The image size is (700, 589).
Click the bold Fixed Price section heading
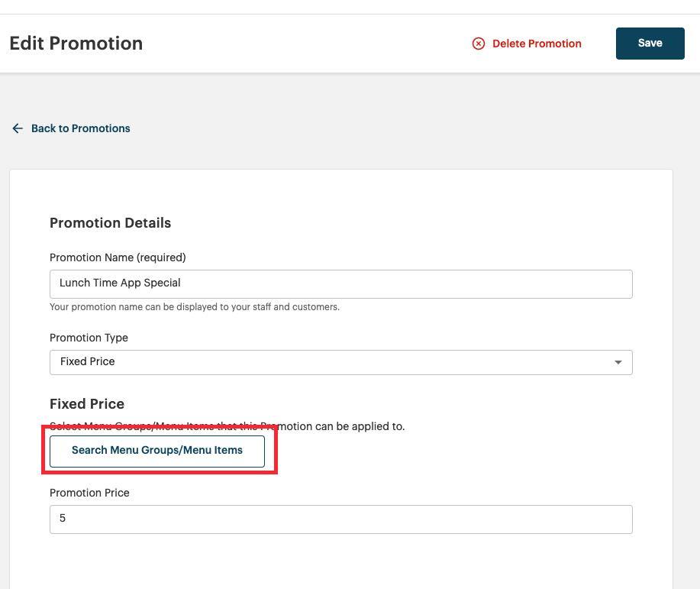coord(87,404)
